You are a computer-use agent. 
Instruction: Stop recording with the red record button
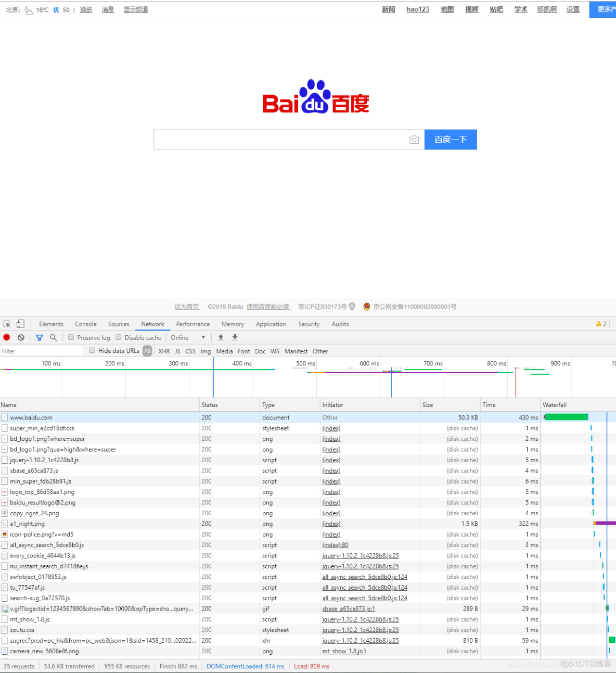tap(7, 337)
